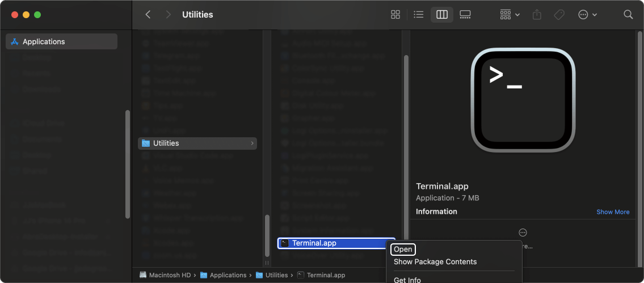Select Applications in the sidebar
The width and height of the screenshot is (644, 283).
[x=62, y=41]
